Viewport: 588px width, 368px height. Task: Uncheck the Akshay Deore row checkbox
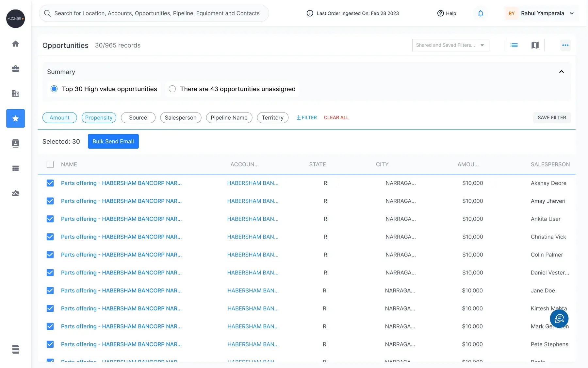[50, 183]
